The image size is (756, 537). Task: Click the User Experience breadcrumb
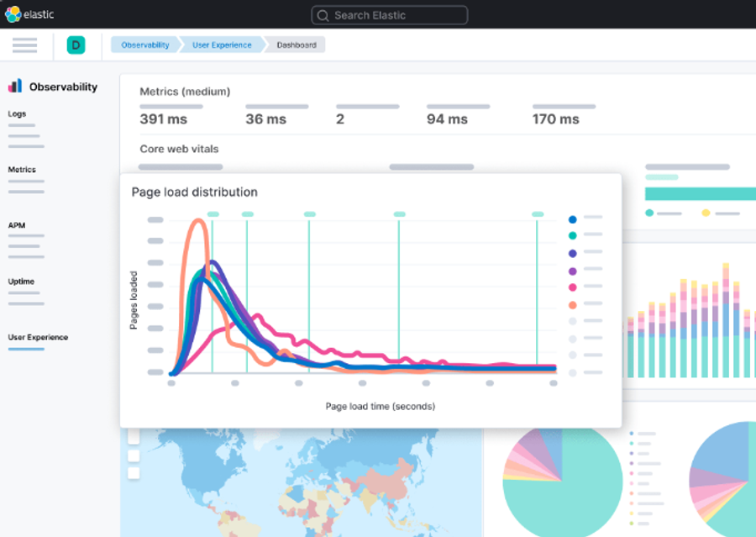(x=222, y=45)
